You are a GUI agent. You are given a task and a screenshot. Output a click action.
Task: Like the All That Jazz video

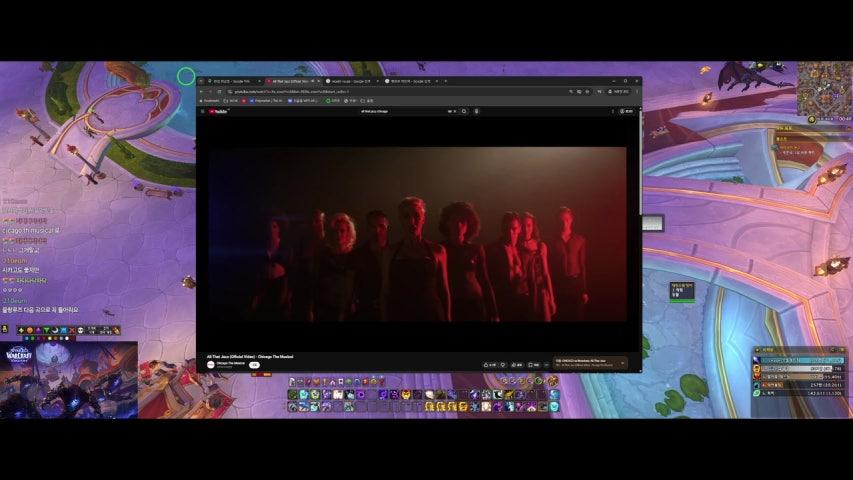click(491, 365)
